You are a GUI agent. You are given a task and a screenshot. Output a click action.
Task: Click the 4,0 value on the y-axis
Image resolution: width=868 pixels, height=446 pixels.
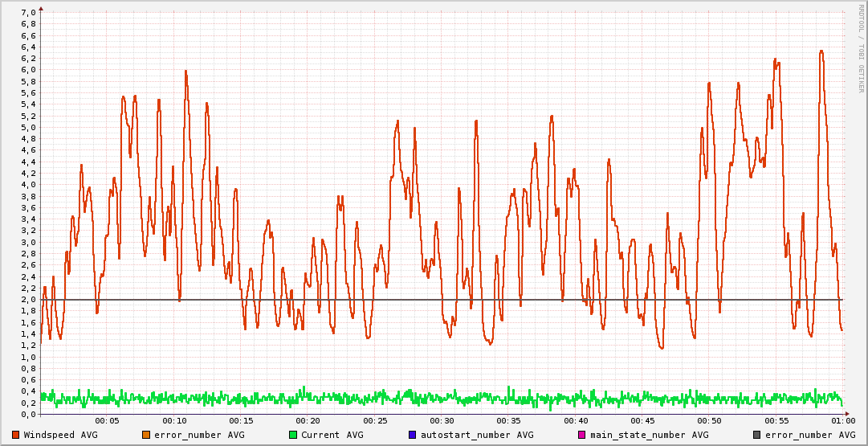point(27,185)
